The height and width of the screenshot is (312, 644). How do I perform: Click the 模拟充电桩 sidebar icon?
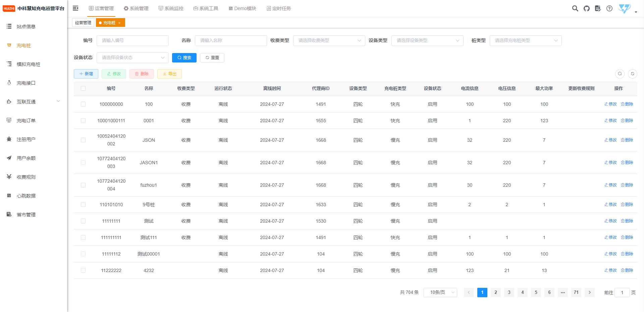tap(9, 64)
